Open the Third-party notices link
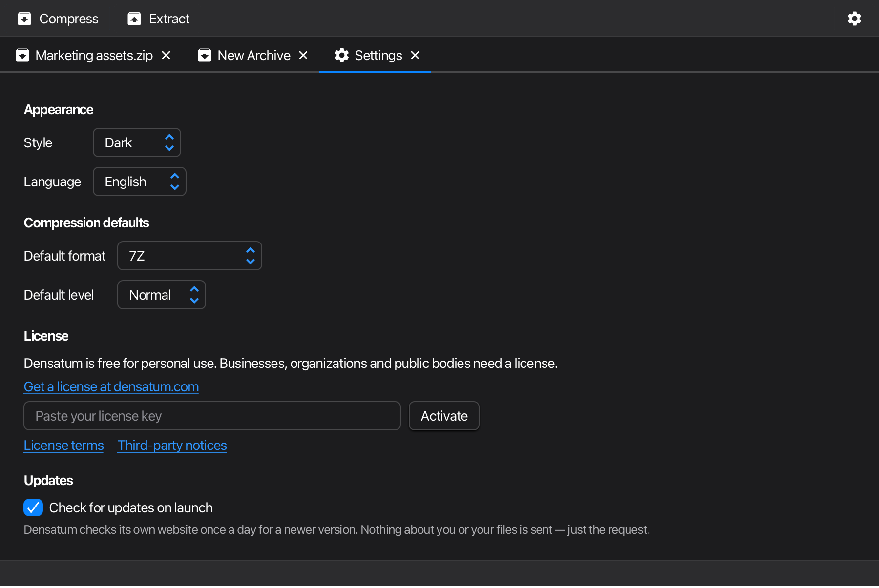Screen dimensions: 879x588 (x=172, y=445)
